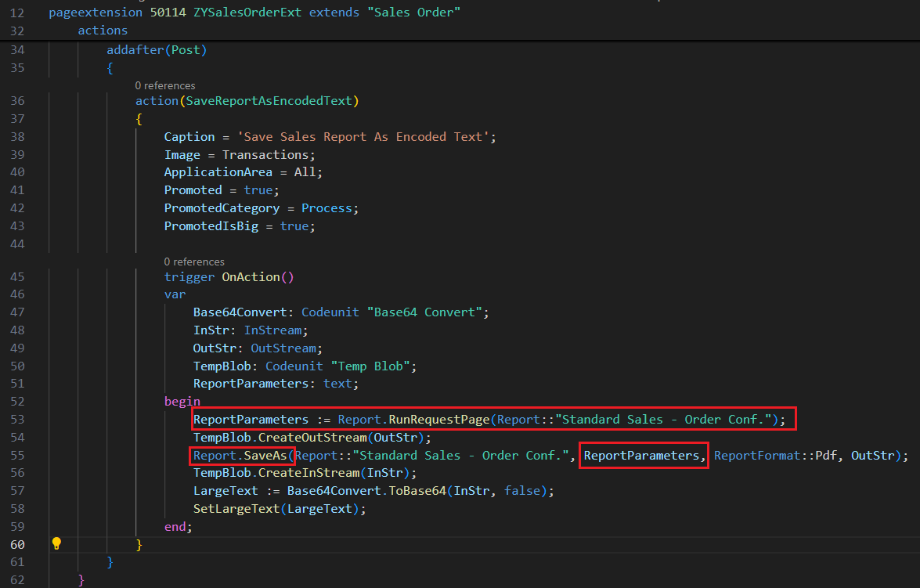The image size is (920, 588).
Task: Click the PromotedCategory assignment line
Action: pos(223,207)
